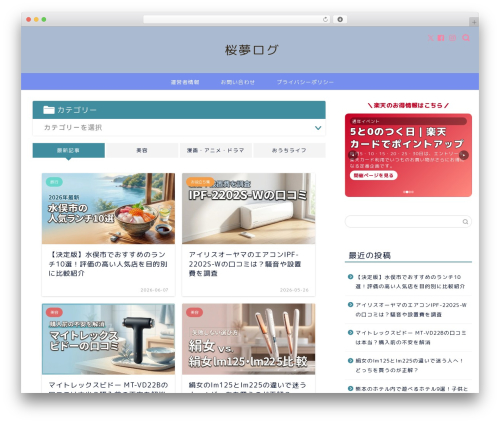Image resolution: width=500 pixels, height=423 pixels.
Task: Open recent post 【決定版】水俣市でおすすめのランチ10選
Action: point(410,282)
